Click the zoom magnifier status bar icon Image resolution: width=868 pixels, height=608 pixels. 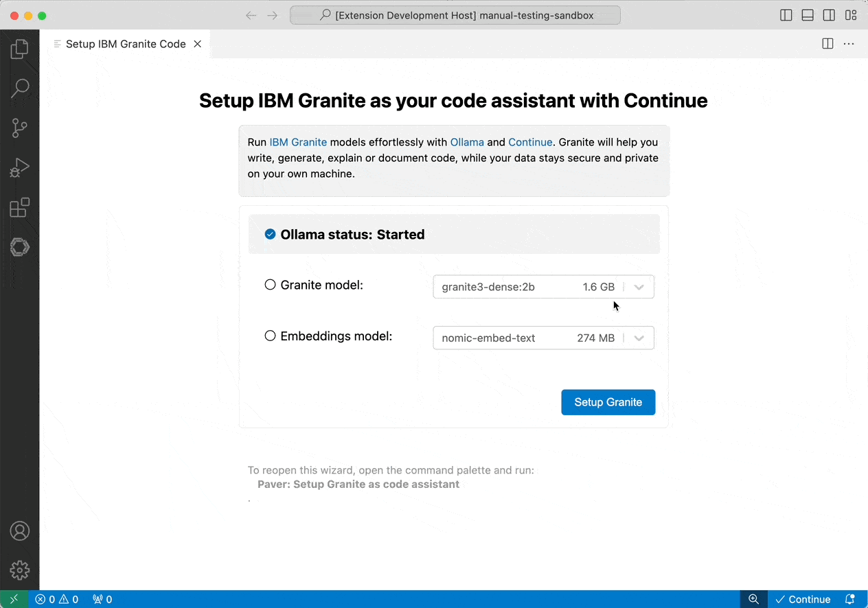tap(753, 599)
